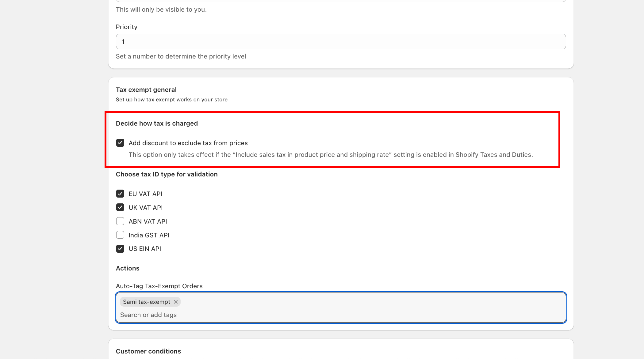The image size is (644, 359).
Task: Uncheck Add discount to exclude tax checkbox
Action: click(120, 143)
